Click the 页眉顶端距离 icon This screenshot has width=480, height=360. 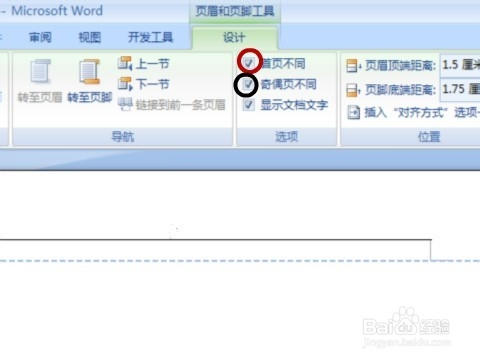click(353, 66)
